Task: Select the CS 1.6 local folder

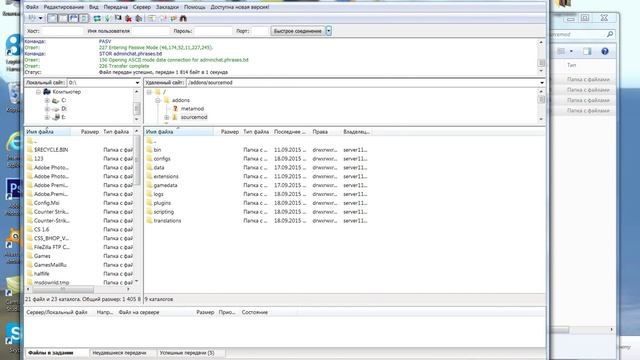Action: click(x=42, y=229)
